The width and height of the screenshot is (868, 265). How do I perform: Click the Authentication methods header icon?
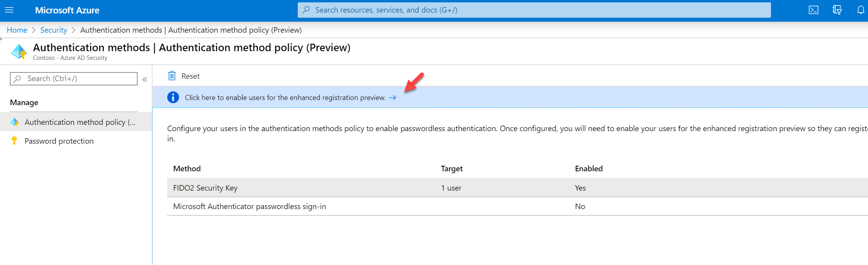19,52
